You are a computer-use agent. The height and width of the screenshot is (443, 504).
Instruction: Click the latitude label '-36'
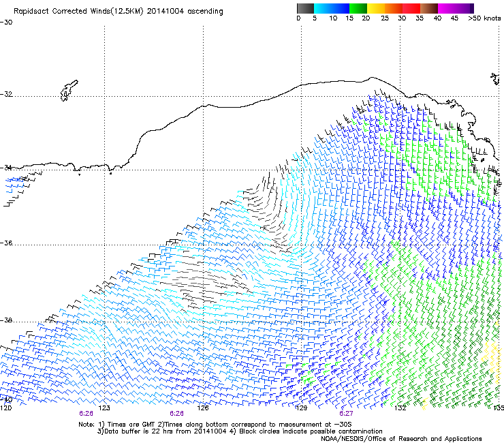(x=6, y=243)
